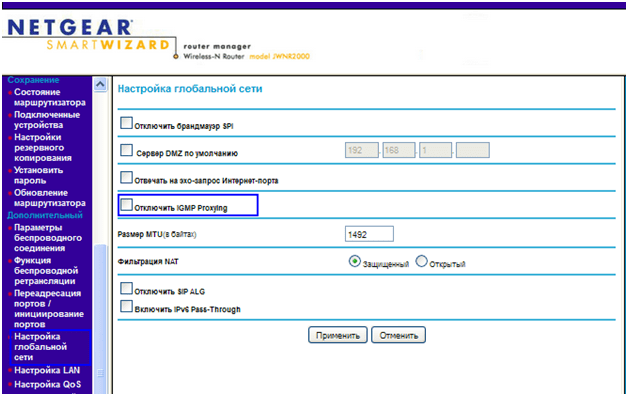Open Параметры беспроводного соединения link
628x396 pixels.
pos(48,238)
